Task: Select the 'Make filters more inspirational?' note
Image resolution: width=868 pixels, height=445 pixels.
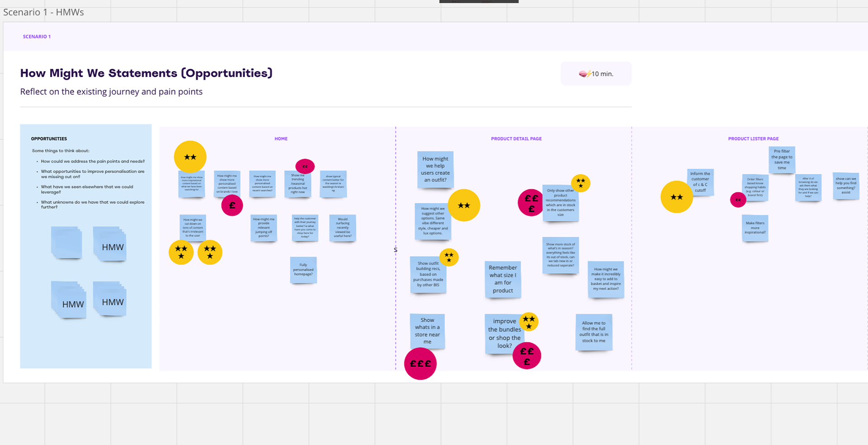Action: (x=755, y=228)
